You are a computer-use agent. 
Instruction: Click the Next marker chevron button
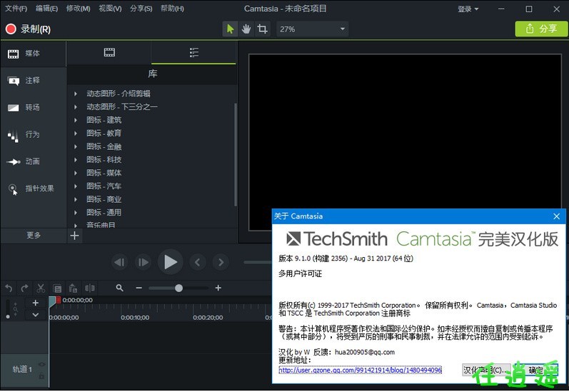(221, 262)
